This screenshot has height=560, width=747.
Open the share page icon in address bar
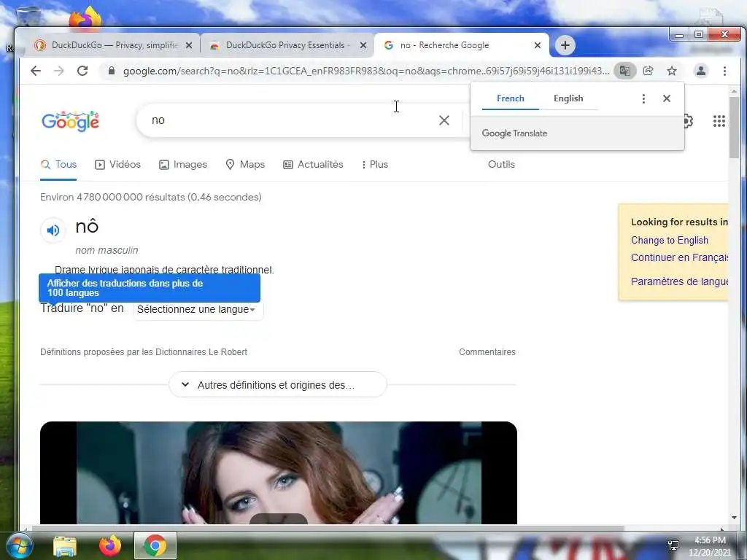[649, 71]
